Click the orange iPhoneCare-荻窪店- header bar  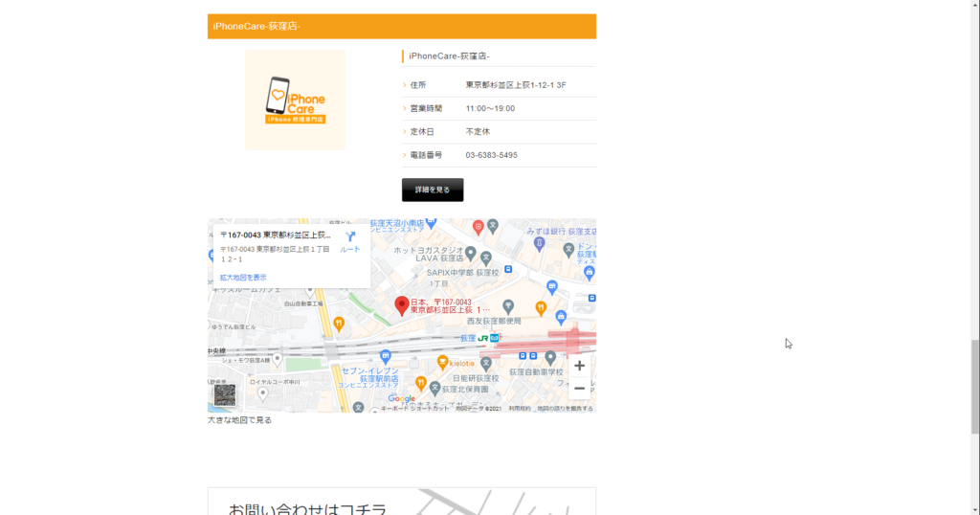pos(402,26)
